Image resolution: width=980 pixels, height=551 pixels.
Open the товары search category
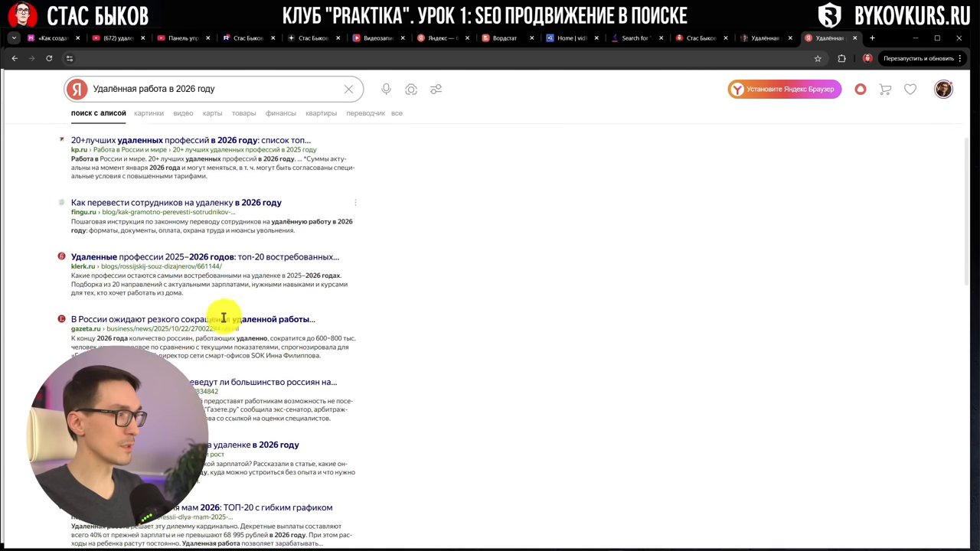pos(243,113)
